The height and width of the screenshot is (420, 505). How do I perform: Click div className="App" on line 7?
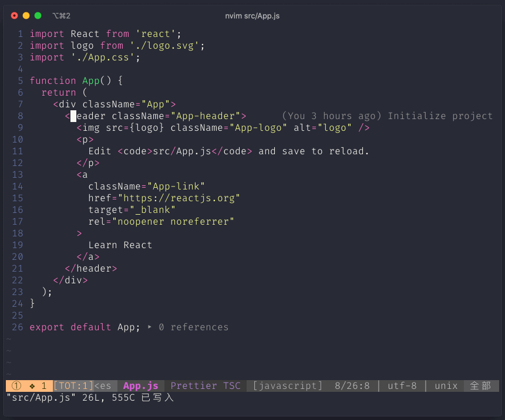[x=115, y=104]
